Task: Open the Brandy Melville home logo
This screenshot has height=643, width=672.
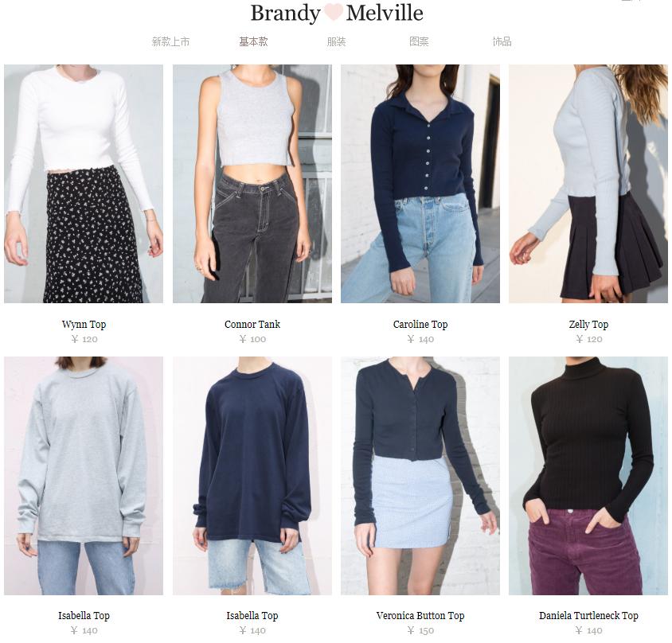Action: (x=337, y=13)
